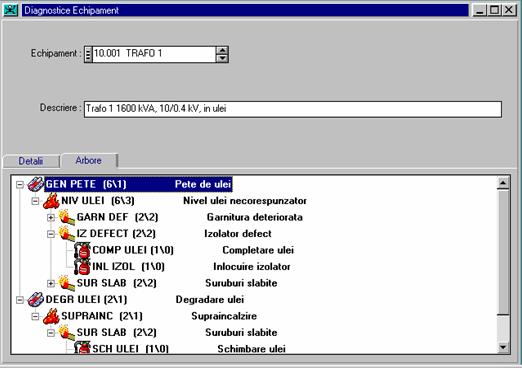This screenshot has width=522, height=368.
Task: Click the 'Supraincalzire' description text
Action: (x=224, y=316)
